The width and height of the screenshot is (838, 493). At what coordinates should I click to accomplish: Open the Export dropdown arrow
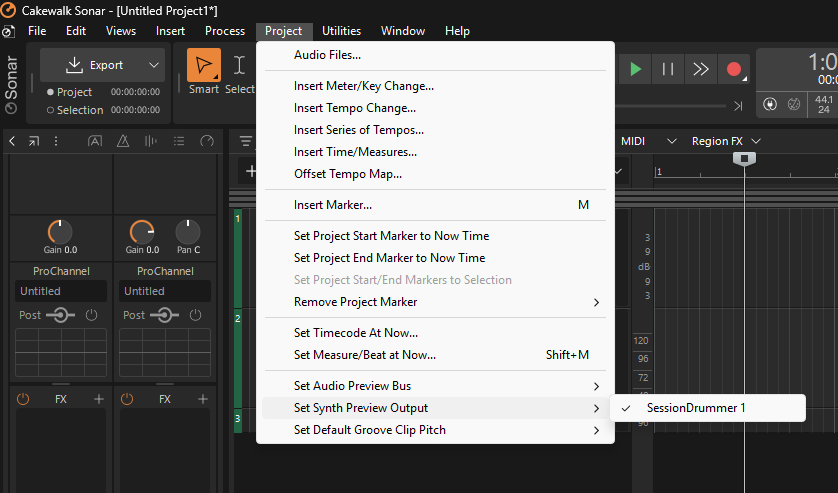pos(153,65)
